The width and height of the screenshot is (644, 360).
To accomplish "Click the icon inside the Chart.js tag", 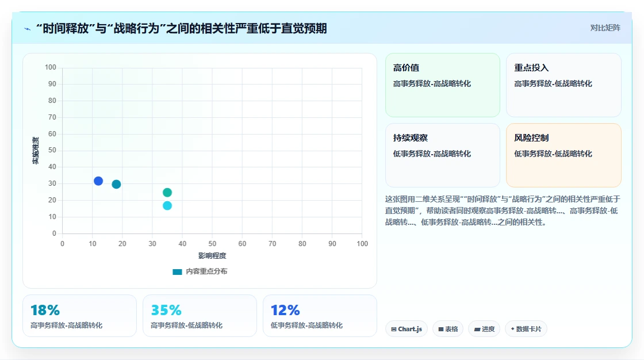I will point(393,329).
